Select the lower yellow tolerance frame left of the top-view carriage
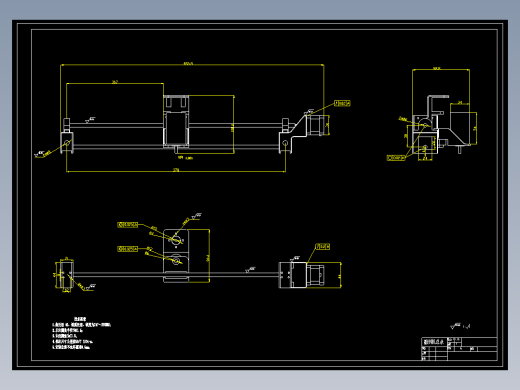The height and width of the screenshot is (390, 520). point(127,249)
